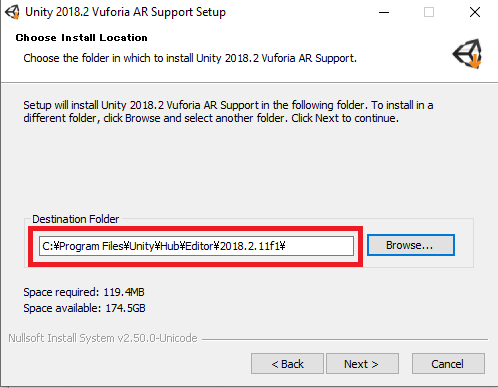The image size is (498, 388).
Task: Click the window title text in the title bar
Action: tap(126, 12)
